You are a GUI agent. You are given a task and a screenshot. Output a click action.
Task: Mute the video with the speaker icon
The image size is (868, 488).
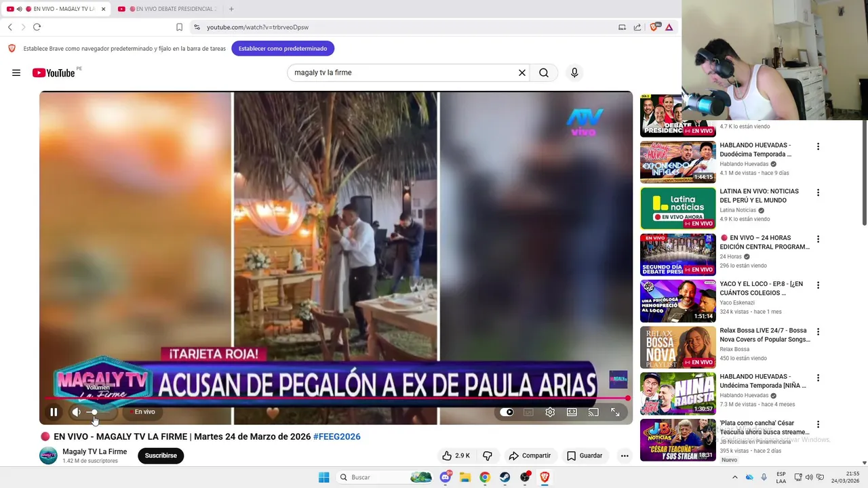(x=77, y=412)
